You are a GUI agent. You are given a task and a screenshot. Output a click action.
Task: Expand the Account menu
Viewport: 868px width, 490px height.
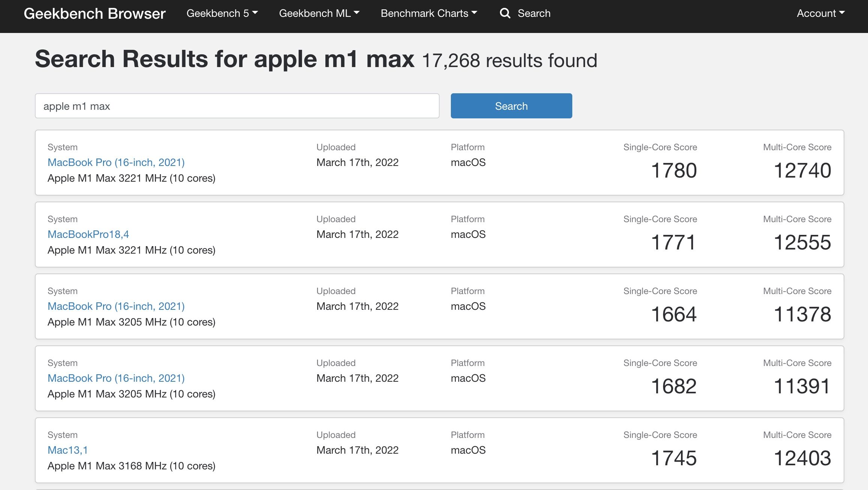pyautogui.click(x=821, y=13)
